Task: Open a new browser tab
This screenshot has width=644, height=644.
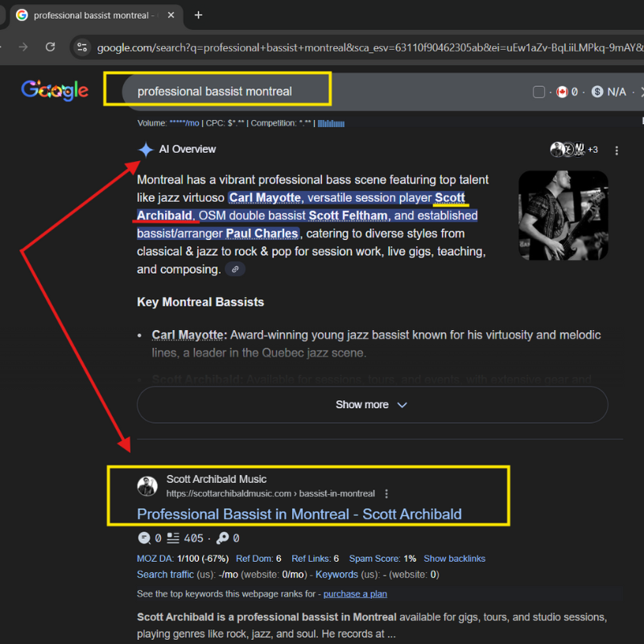Action: point(198,15)
